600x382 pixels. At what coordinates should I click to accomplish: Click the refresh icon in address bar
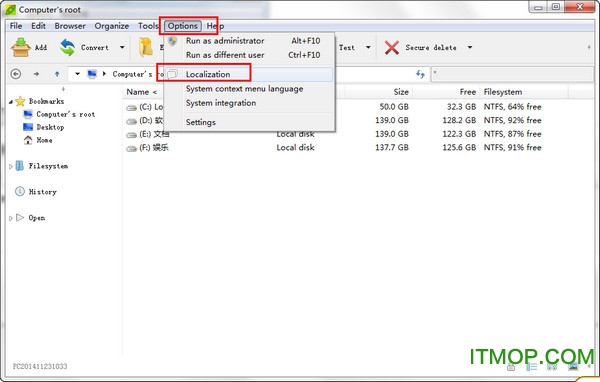point(420,74)
